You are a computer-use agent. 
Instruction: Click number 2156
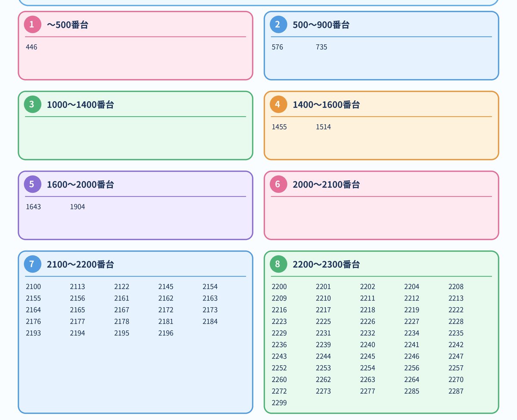78,298
